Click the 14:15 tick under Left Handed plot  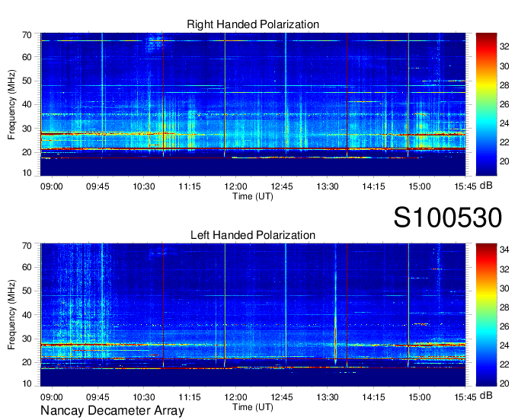pos(373,397)
